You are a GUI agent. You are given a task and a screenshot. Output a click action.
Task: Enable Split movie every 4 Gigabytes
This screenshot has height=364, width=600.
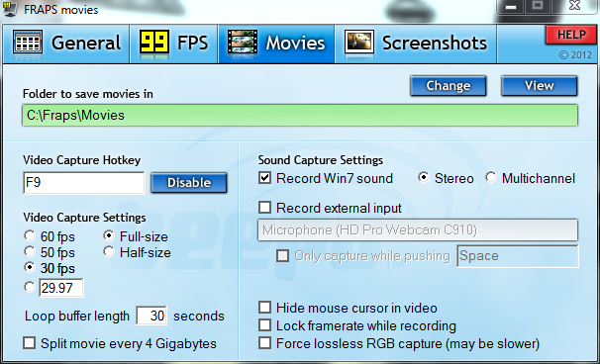coord(30,343)
